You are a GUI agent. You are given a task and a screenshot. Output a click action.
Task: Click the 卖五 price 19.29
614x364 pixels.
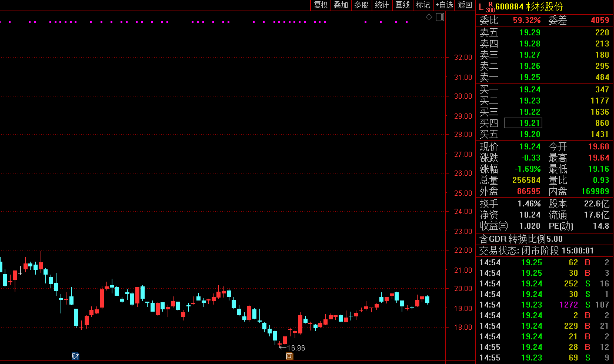tap(530, 32)
